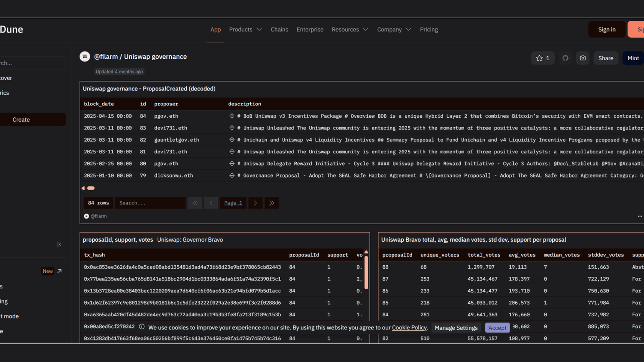
Task: Click total votes cell 55,578,157
Action: (482, 339)
